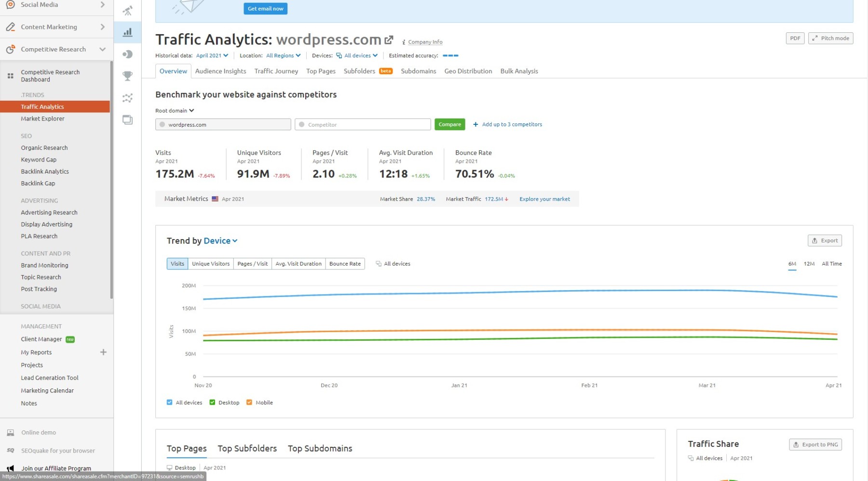Toggle the Desktop checkbox in chart legend
868x481 pixels.
tap(212, 402)
